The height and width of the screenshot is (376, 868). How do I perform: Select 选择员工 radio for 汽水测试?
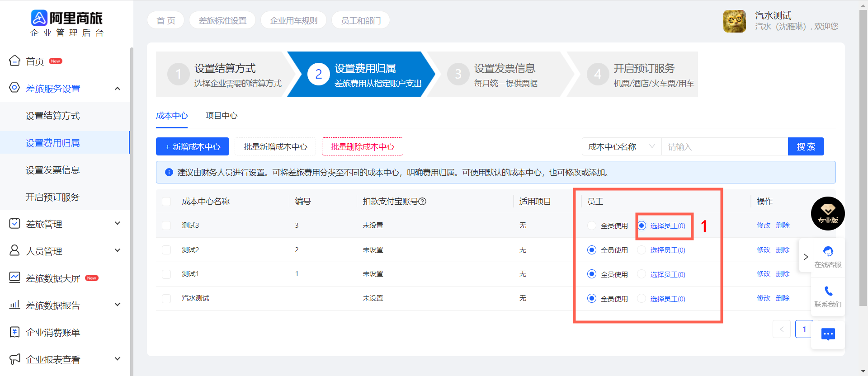[642, 299]
